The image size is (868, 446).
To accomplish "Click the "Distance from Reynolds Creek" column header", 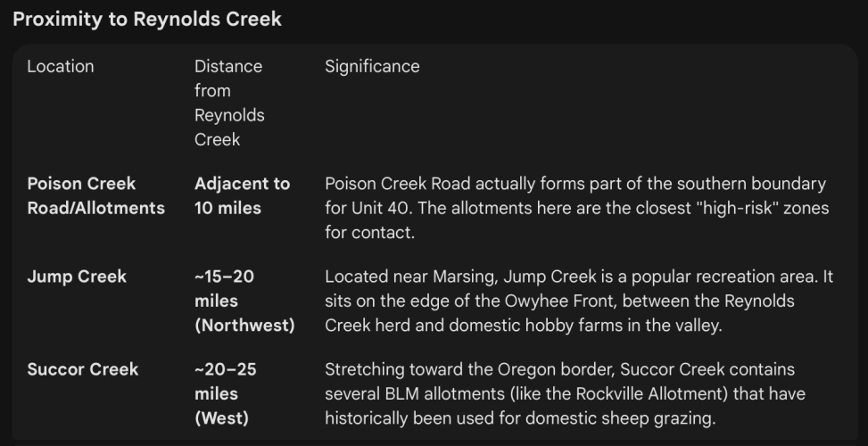I will coord(229,103).
